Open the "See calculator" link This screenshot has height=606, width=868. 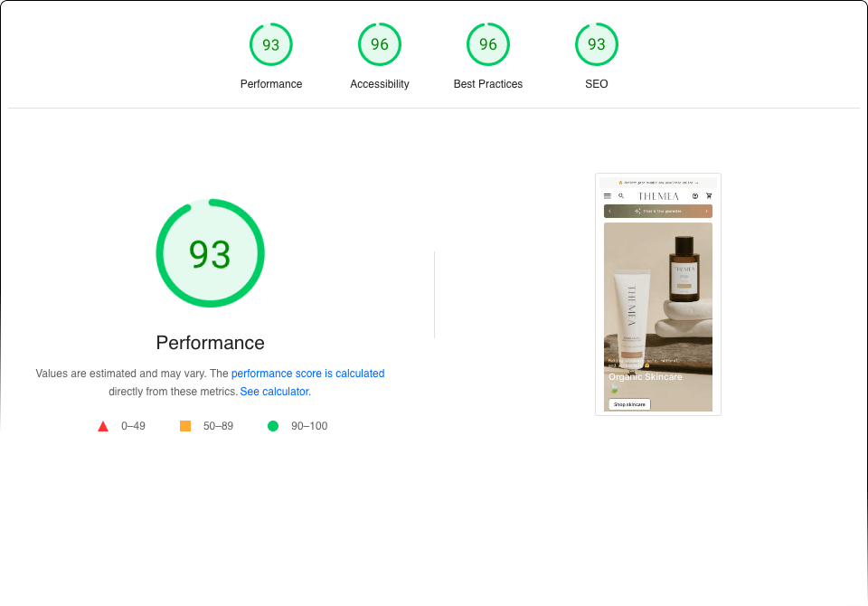[x=275, y=392]
